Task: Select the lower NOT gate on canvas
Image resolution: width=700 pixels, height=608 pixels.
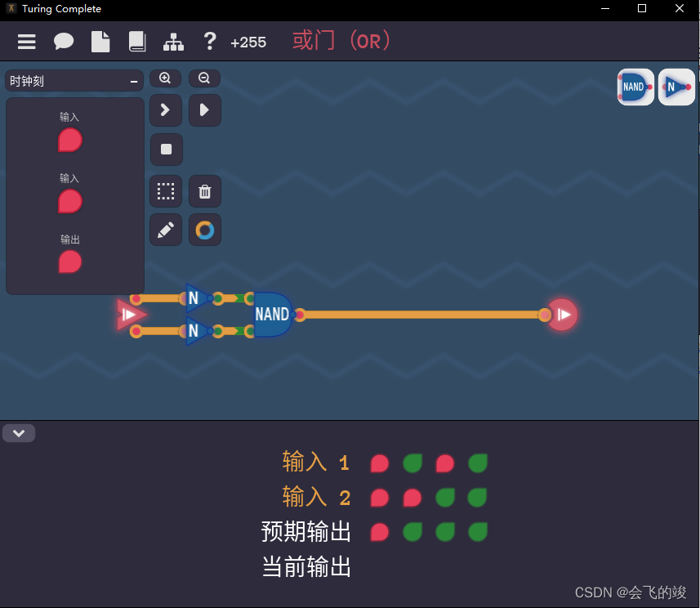Action: (x=196, y=331)
